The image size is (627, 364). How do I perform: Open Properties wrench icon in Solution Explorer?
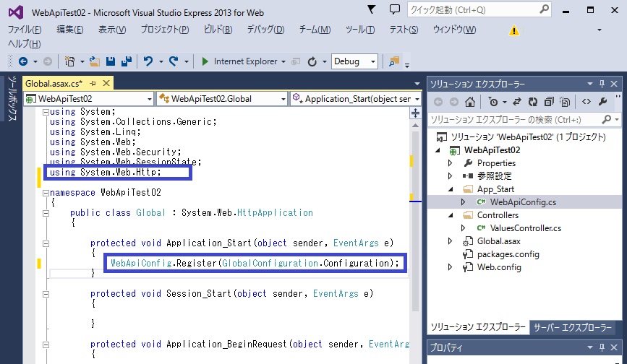click(602, 102)
